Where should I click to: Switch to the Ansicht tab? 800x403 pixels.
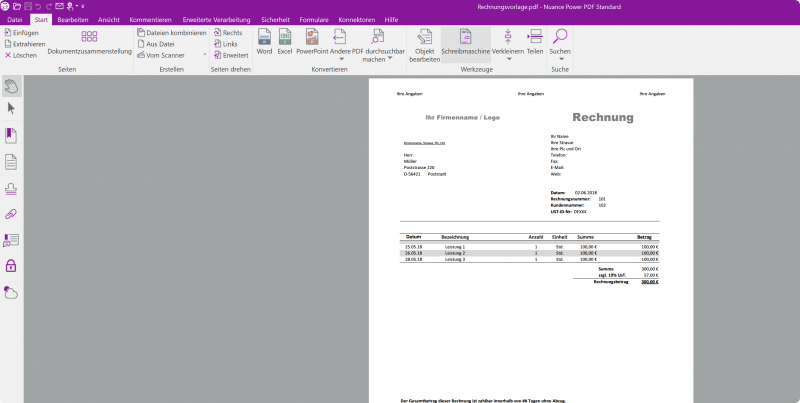tap(109, 20)
